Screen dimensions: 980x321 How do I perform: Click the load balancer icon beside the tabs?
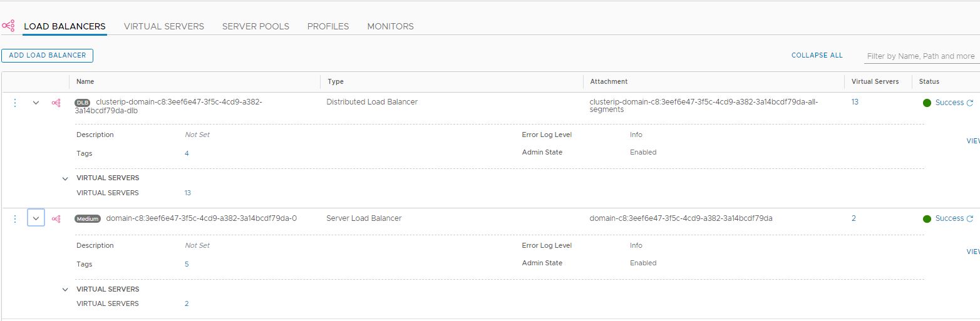tap(8, 26)
